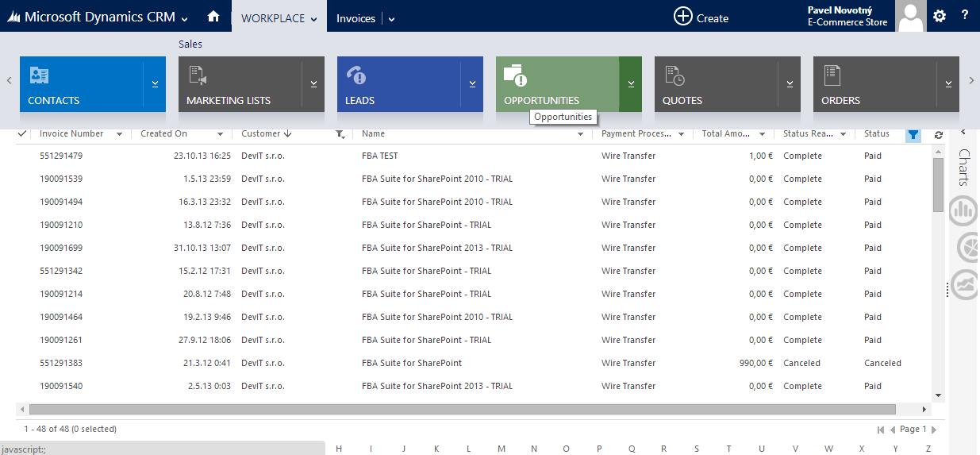Filter list by letter M

(x=502, y=449)
